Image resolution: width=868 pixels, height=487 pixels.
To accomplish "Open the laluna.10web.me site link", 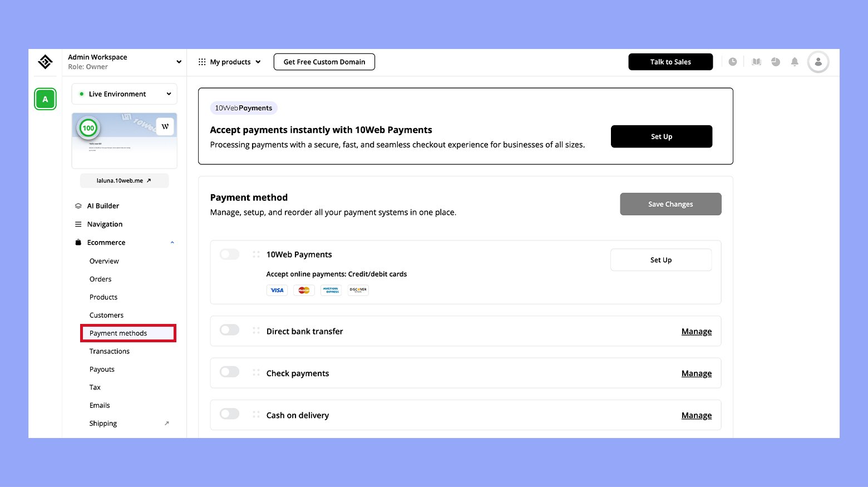I will click(124, 181).
